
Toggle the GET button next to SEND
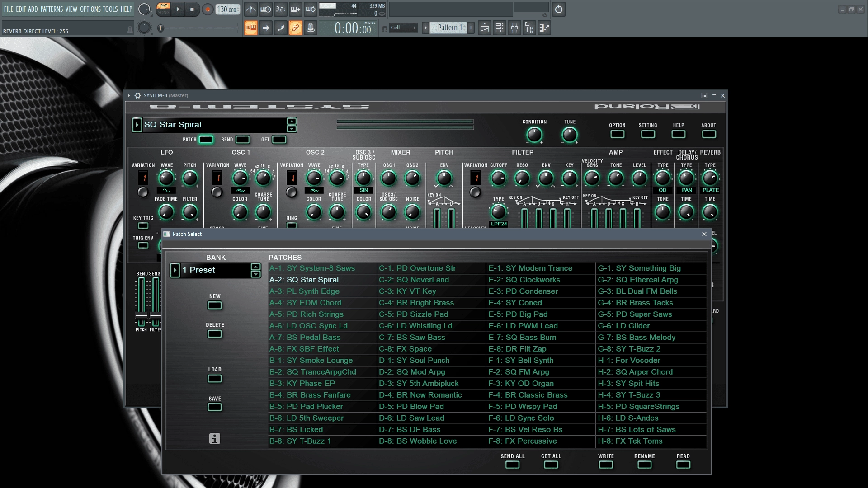(x=279, y=140)
